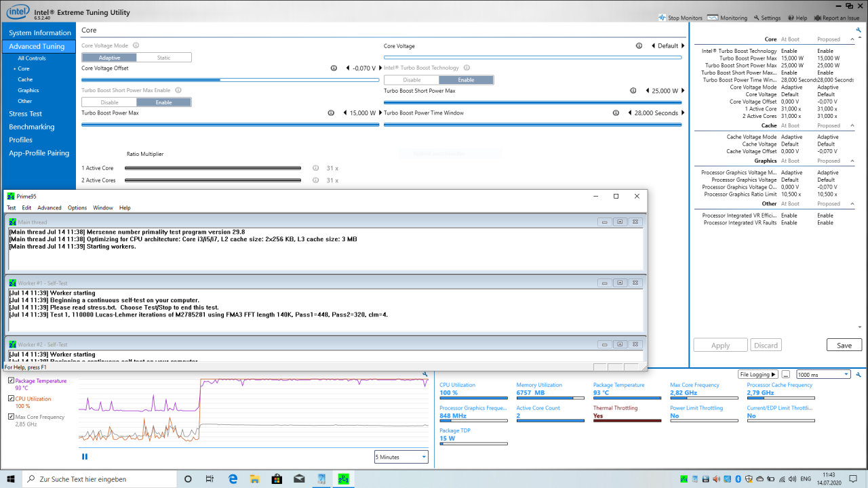Open the Test menu in Prime95
Image resolution: width=868 pixels, height=488 pixels.
[12, 208]
